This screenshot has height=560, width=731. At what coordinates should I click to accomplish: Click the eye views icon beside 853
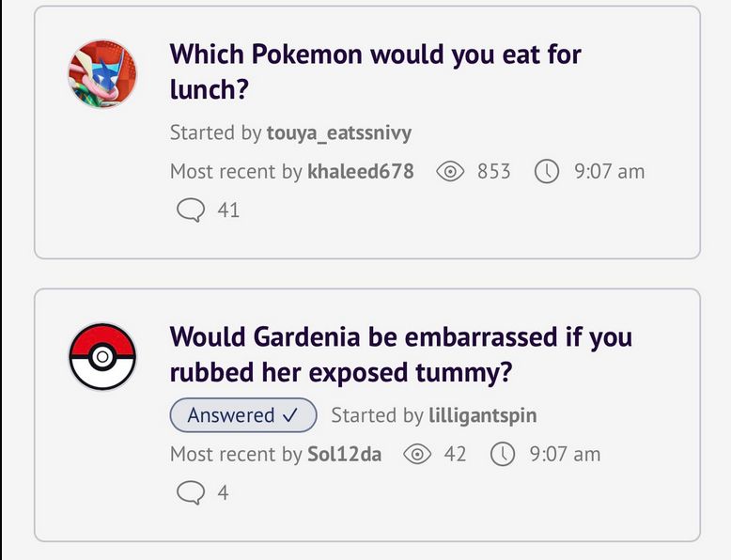click(x=450, y=172)
